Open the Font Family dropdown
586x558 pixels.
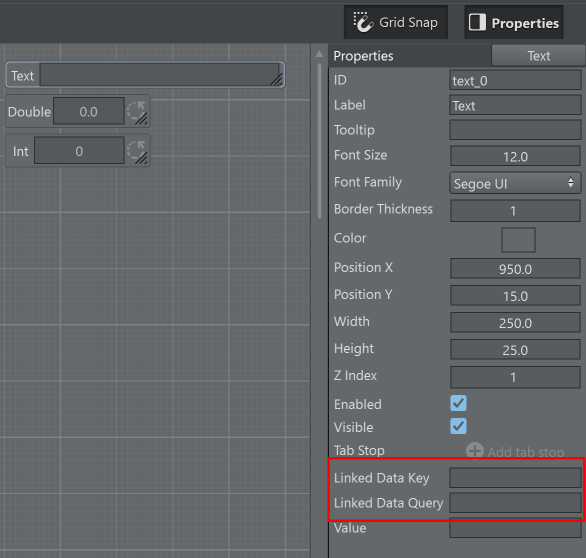coord(515,183)
